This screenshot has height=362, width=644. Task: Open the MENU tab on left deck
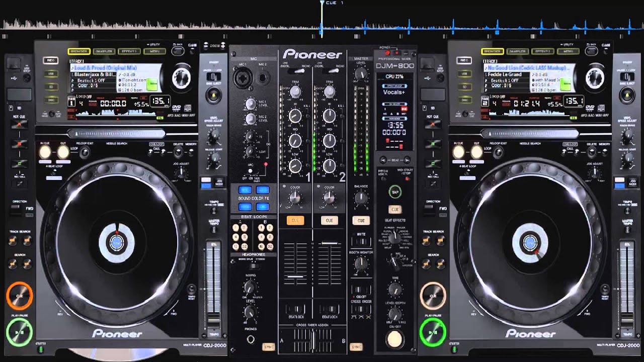[154, 51]
